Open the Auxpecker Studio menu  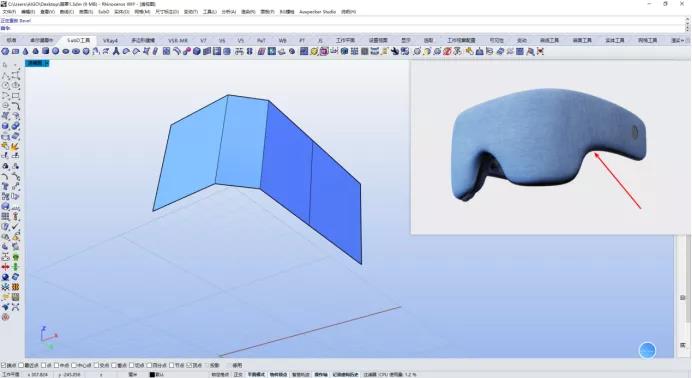point(317,11)
